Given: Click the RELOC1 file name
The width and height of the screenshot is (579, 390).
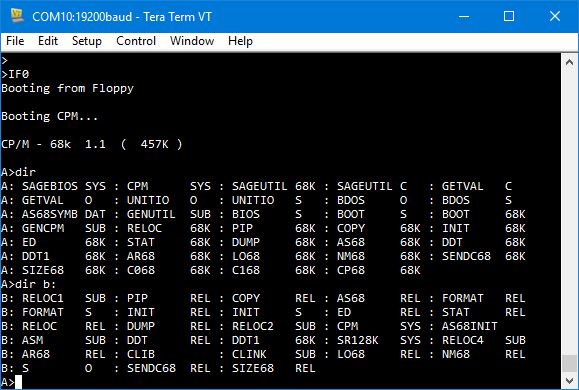Looking at the screenshot, I should [43, 298].
